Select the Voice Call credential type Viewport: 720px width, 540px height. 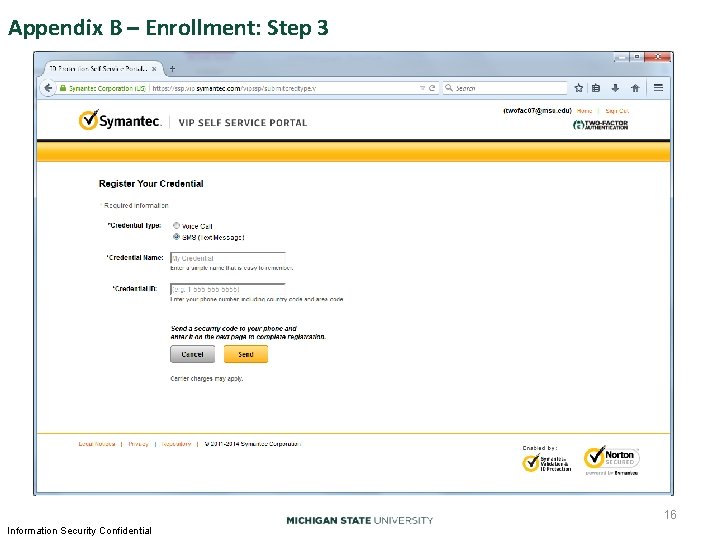pyautogui.click(x=176, y=225)
